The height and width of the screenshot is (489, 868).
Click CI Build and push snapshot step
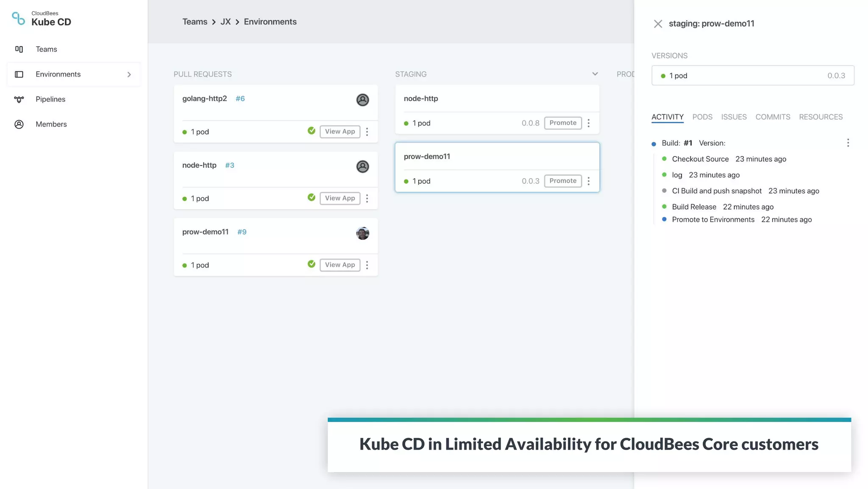point(717,191)
